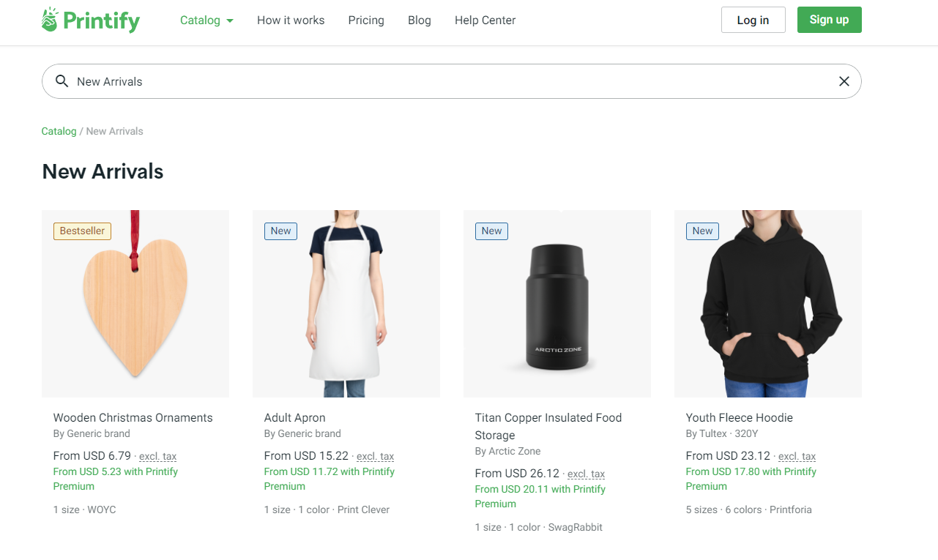Click the Printify logo icon
This screenshot has height=560, width=938.
(50, 20)
